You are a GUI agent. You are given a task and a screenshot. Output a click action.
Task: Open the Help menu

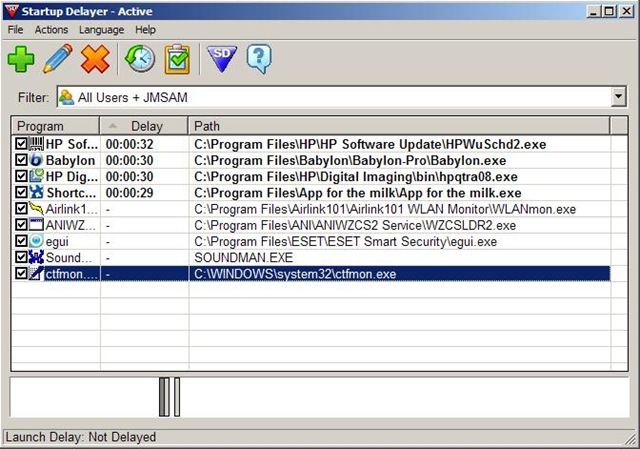click(145, 30)
